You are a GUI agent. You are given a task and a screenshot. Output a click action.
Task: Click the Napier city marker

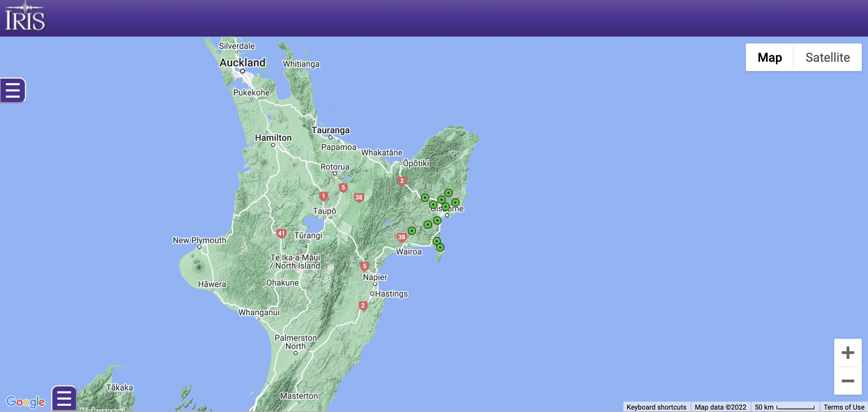pyautogui.click(x=375, y=284)
